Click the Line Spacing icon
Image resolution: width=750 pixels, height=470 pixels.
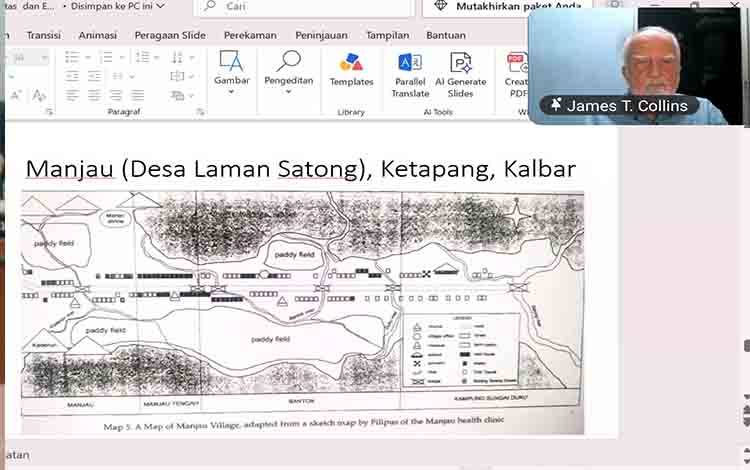pos(143,57)
